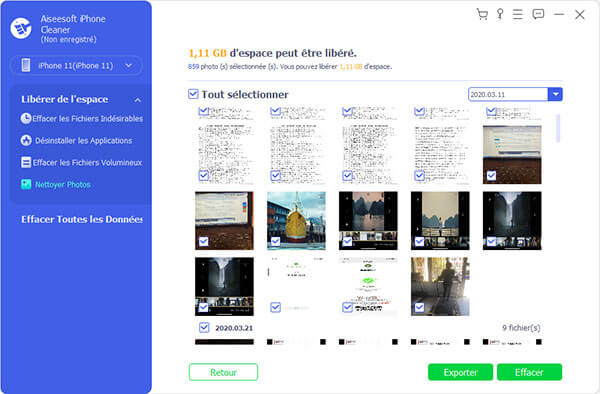Click the 2020.03.21 date label
600x394 pixels.
(x=234, y=328)
